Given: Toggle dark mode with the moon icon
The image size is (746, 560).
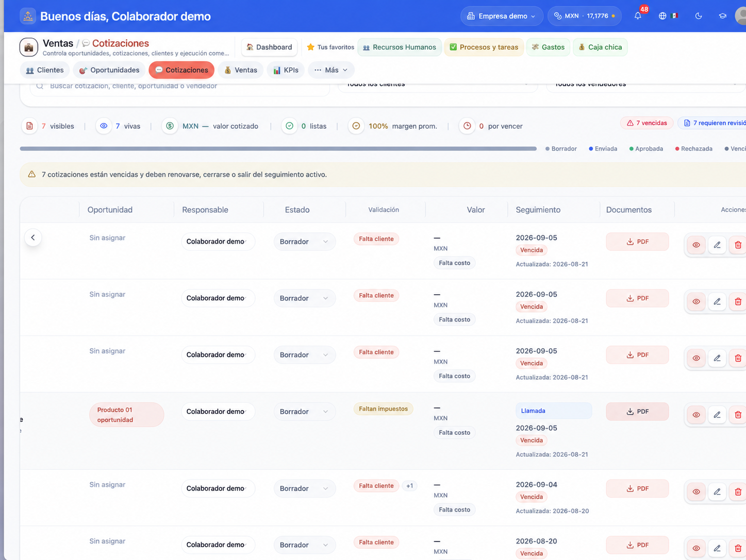Looking at the screenshot, I should (x=699, y=16).
